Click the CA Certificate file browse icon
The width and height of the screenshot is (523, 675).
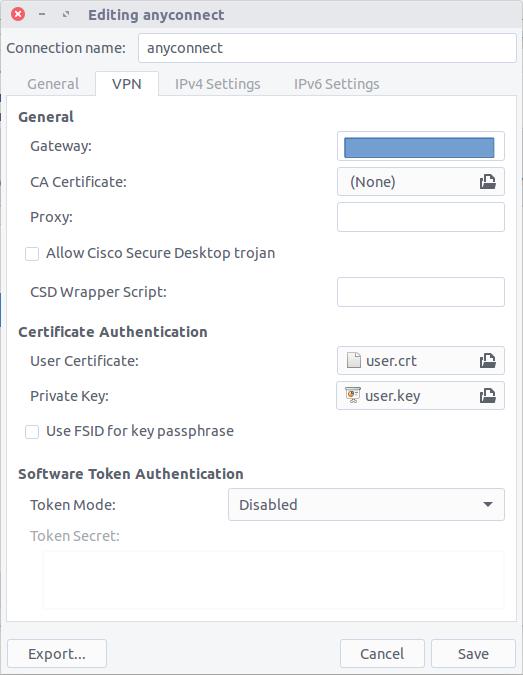(x=487, y=182)
